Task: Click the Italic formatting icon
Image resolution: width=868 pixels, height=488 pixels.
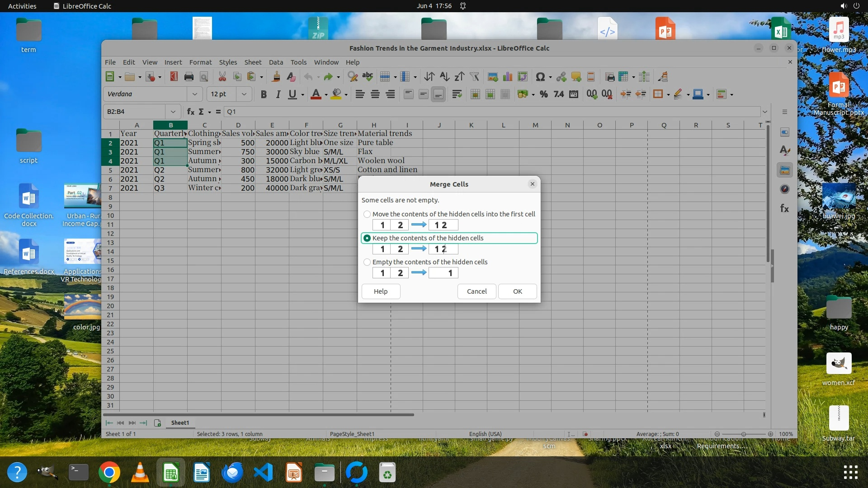Action: coord(278,94)
